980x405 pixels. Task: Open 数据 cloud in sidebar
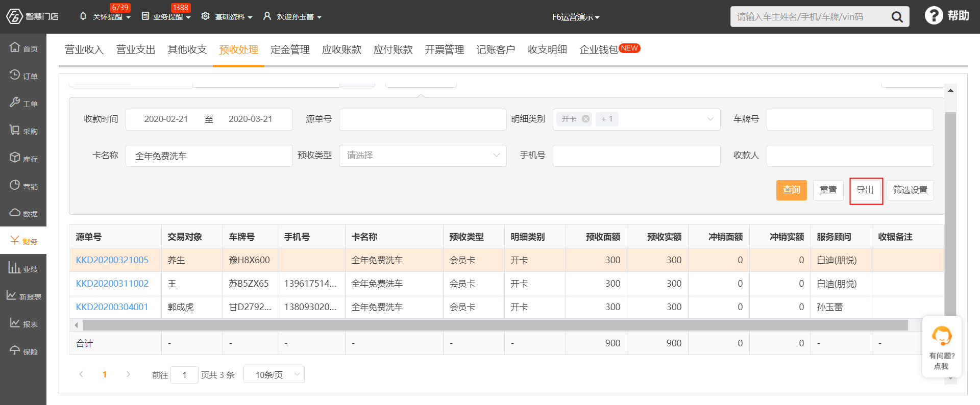pyautogui.click(x=23, y=213)
